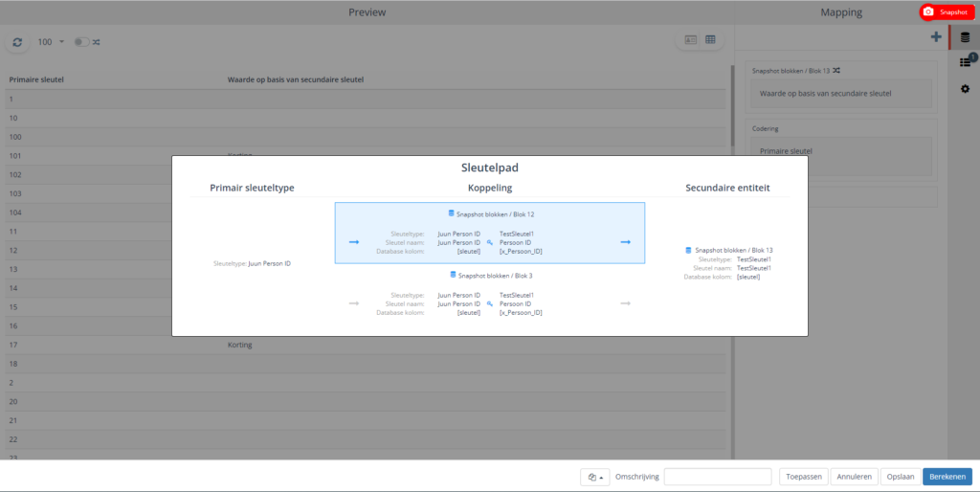The height and width of the screenshot is (492, 980).
Task: Click 'Snapshot blokken / Blok 13' mapping label
Action: (x=791, y=71)
